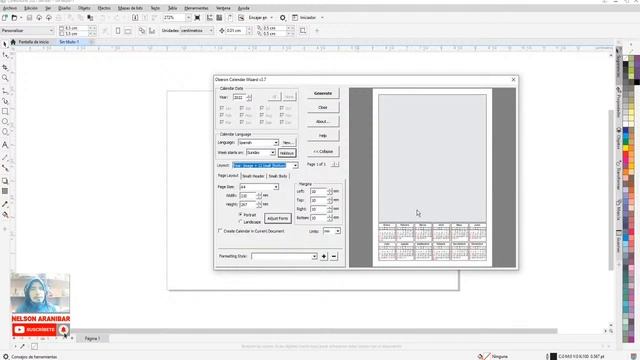Toggle the Feb month checkbox
640x360 pixels.
(x=222, y=115)
